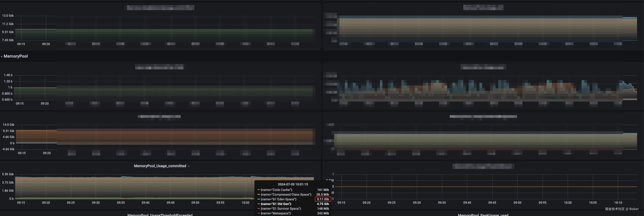Open MemoryPool_Usage_committed panel title menu
This screenshot has height=216, width=644.
pyautogui.click(x=160, y=166)
